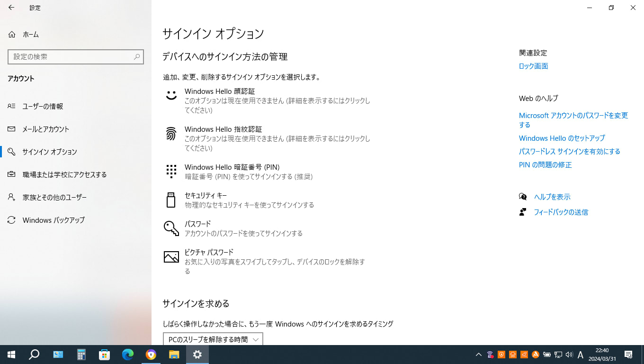Image resolution: width=644 pixels, height=364 pixels.
Task: Open the ロック画面 related setting link
Action: click(533, 66)
